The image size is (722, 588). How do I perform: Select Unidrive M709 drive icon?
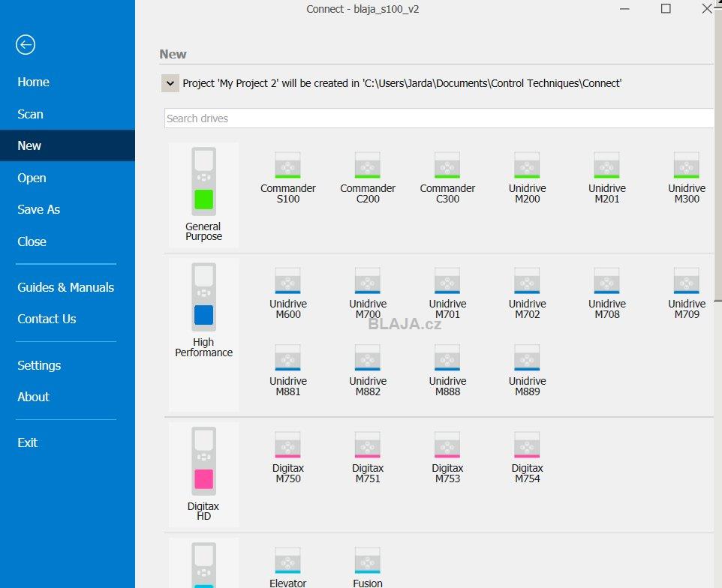(687, 280)
